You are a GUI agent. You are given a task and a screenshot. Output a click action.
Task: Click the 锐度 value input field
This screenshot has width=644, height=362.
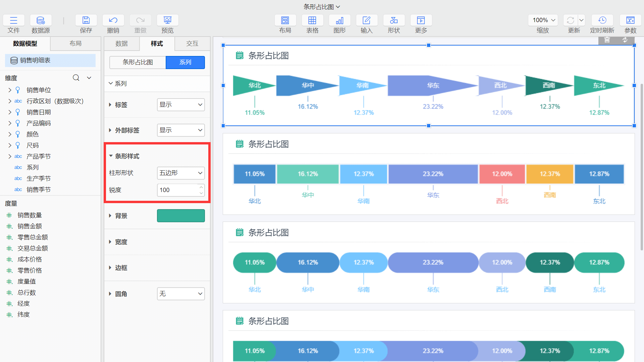[178, 190]
